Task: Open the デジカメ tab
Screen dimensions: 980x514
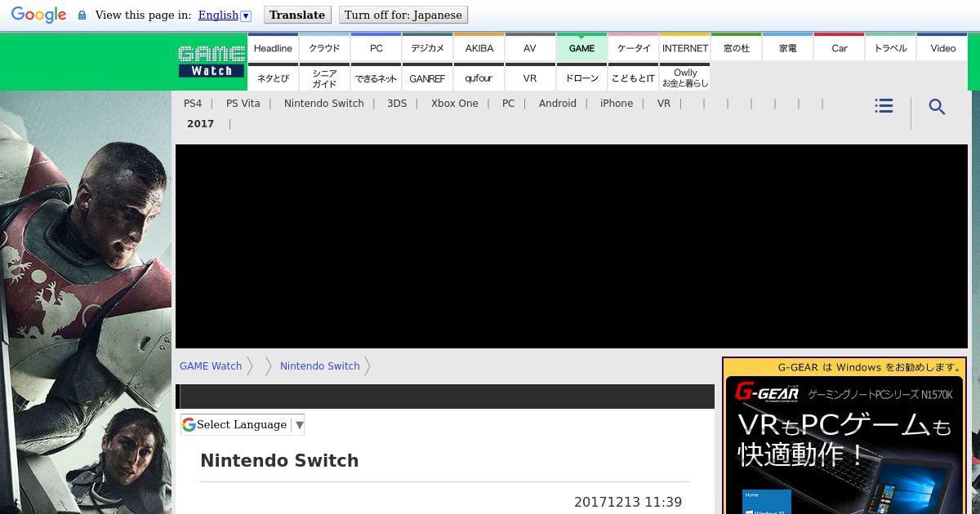Action: (x=427, y=47)
